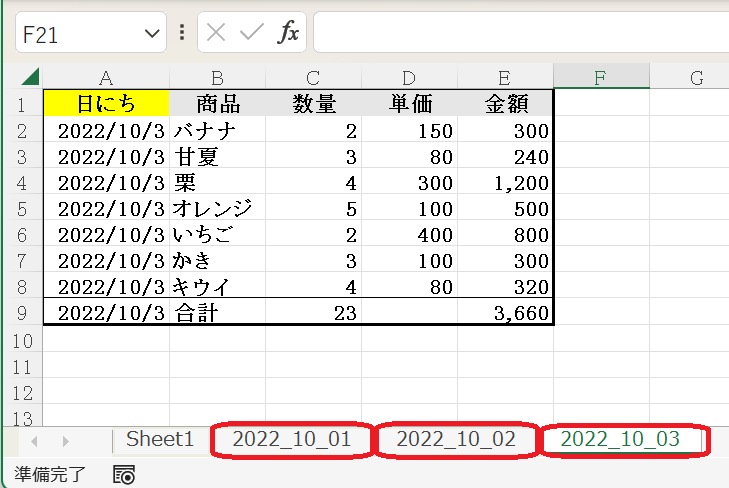
Task: Select the amount cell 500
Action: (x=505, y=208)
